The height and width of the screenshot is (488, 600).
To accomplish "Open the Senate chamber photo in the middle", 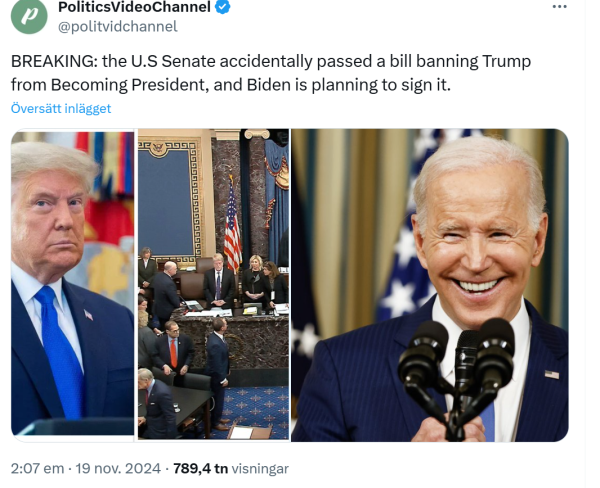I will (x=214, y=284).
